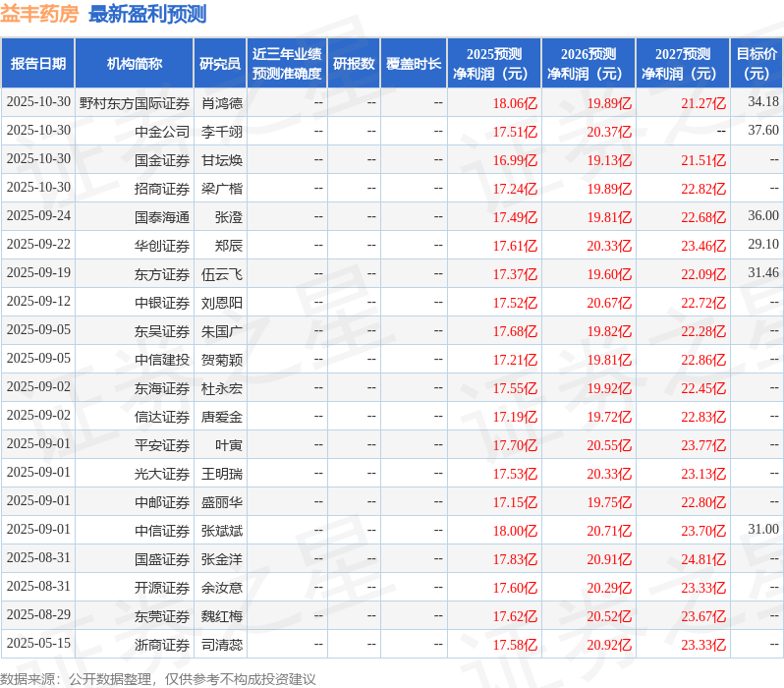Click researcher name 盛丽华

pos(222,503)
